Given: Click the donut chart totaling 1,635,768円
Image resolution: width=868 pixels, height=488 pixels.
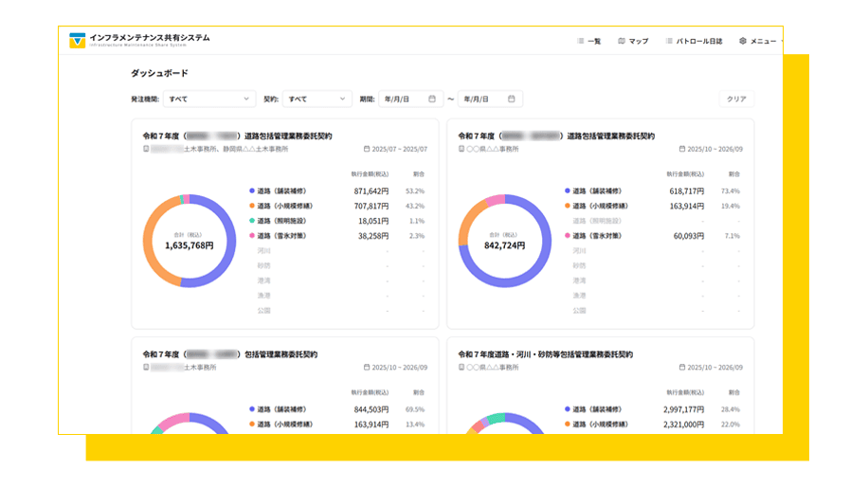Looking at the screenshot, I should pos(190,241).
